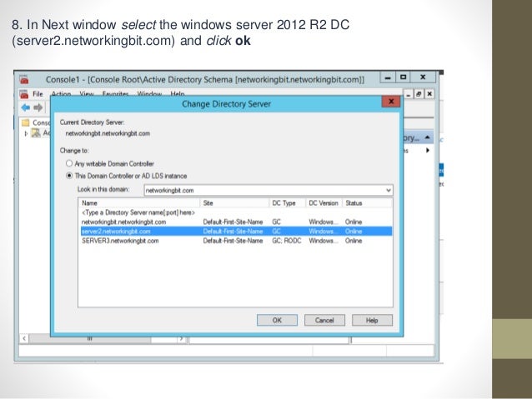Screen dimensions: 532x399
Task: Maximize the Console1 window
Action: click(x=403, y=77)
